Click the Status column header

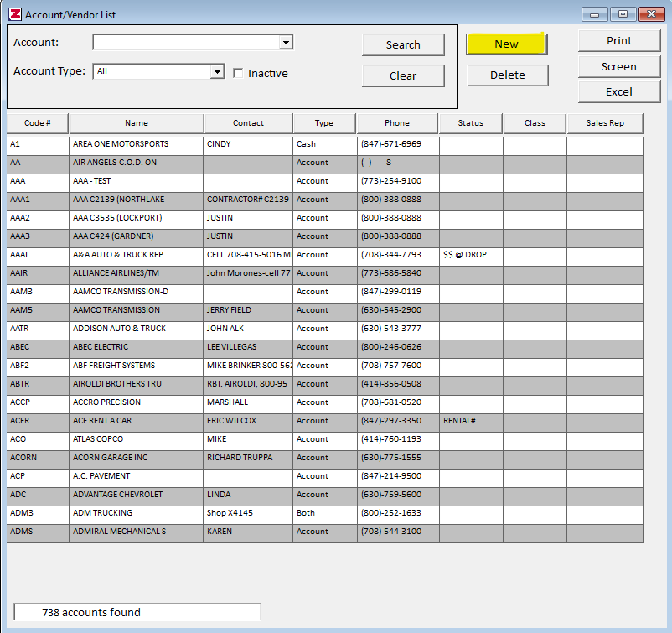[x=471, y=123]
